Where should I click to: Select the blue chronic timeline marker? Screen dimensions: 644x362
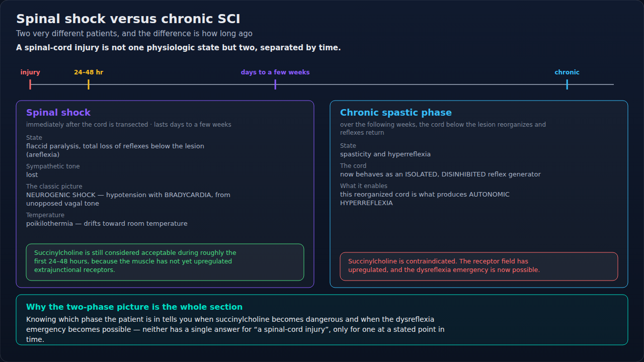coord(567,84)
